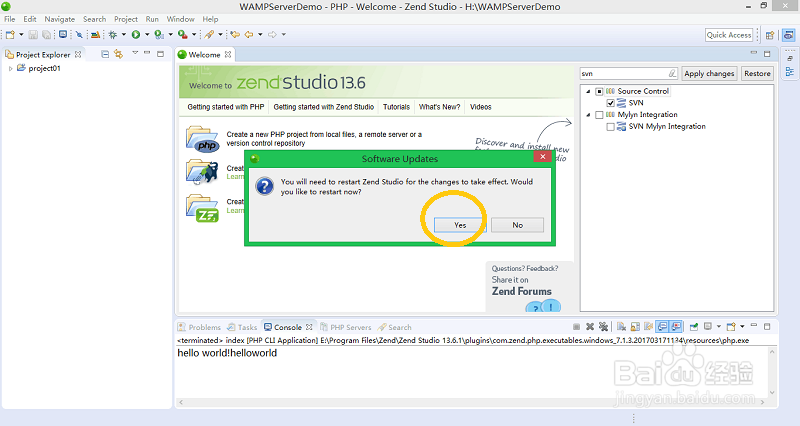Click the External Tools run icon
This screenshot has width=800, height=426.
point(182,35)
